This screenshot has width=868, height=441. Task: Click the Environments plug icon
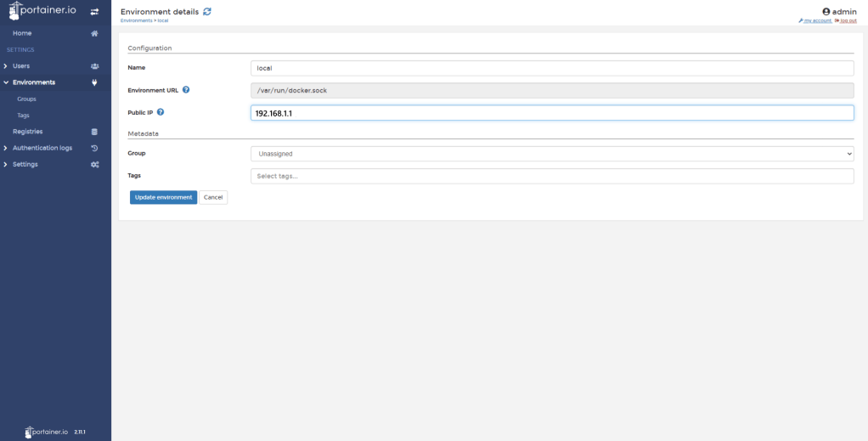(x=94, y=82)
